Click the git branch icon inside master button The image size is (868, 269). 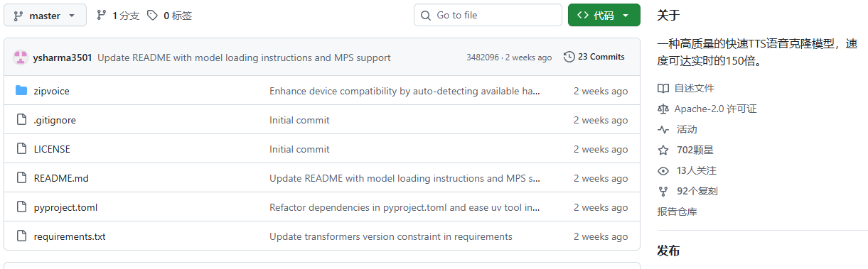coord(18,15)
